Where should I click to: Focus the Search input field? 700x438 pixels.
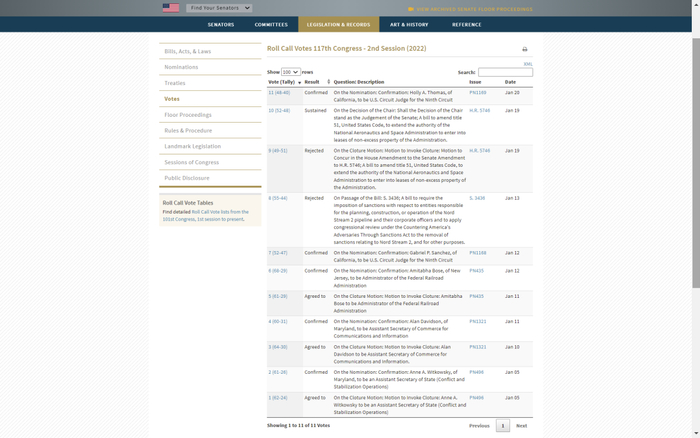click(x=505, y=72)
